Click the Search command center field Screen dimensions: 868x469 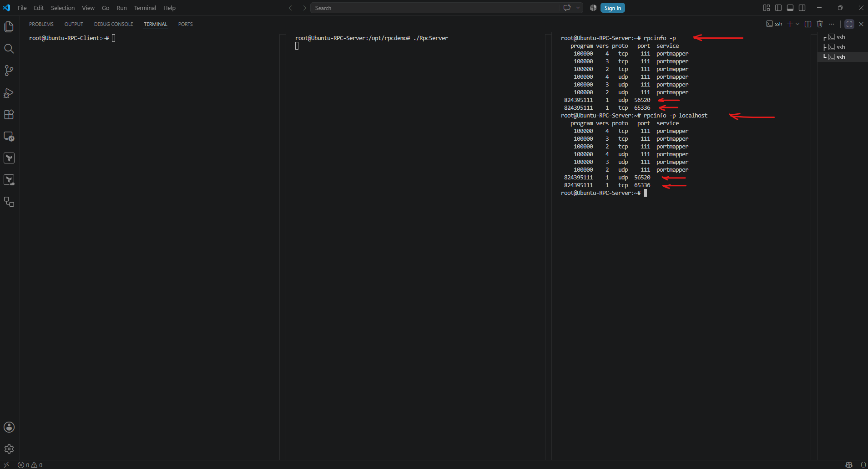pyautogui.click(x=435, y=8)
